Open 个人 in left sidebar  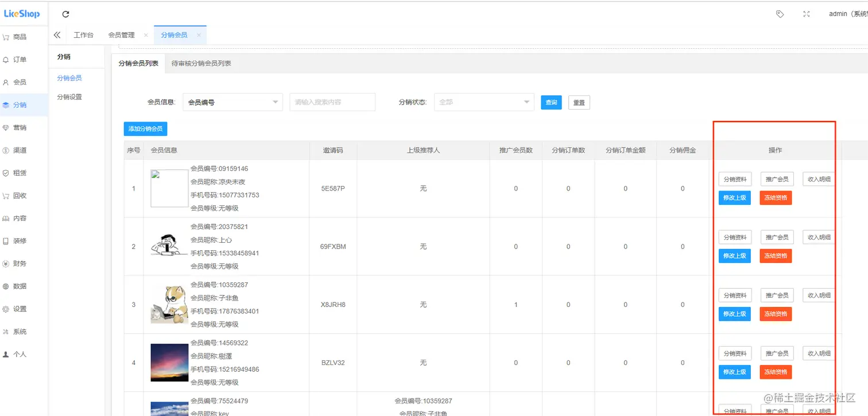[x=20, y=354]
